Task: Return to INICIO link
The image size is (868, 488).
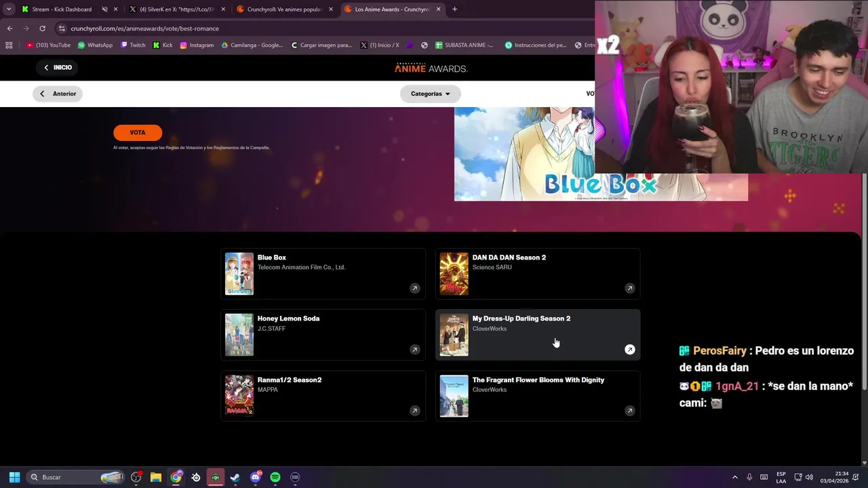Action: point(58,67)
